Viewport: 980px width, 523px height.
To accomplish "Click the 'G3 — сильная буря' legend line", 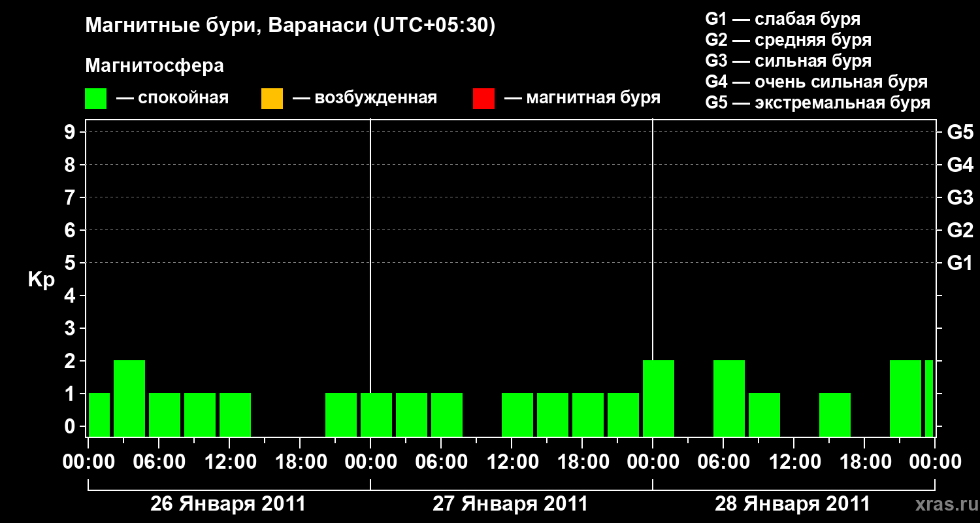I will pos(788,61).
